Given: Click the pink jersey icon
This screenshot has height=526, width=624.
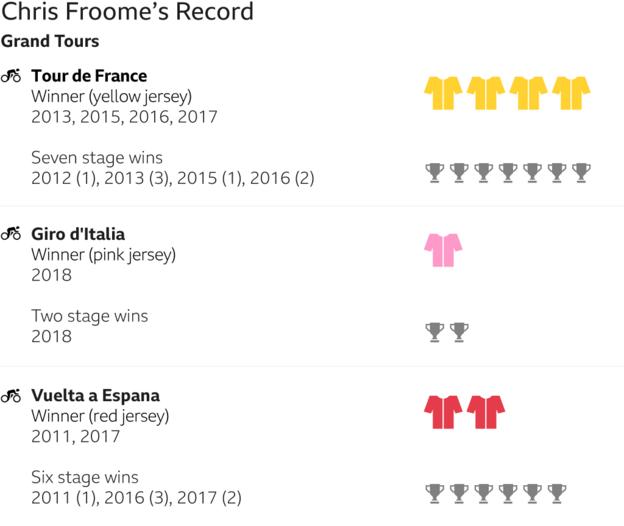Looking at the screenshot, I should click(443, 250).
